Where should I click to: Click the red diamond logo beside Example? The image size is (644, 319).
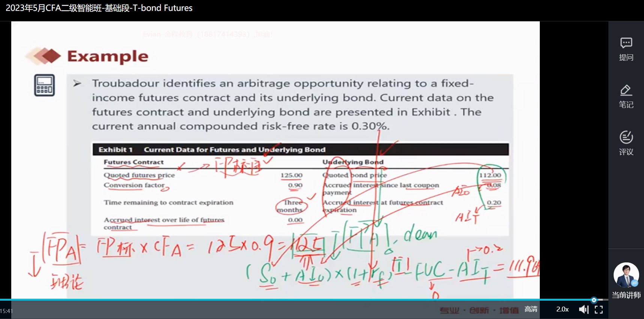point(47,56)
